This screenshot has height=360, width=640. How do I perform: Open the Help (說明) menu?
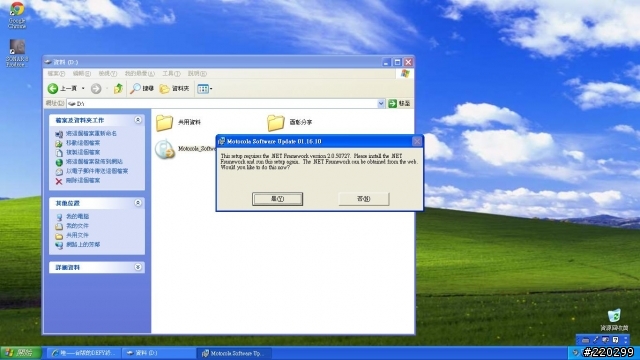point(197,73)
